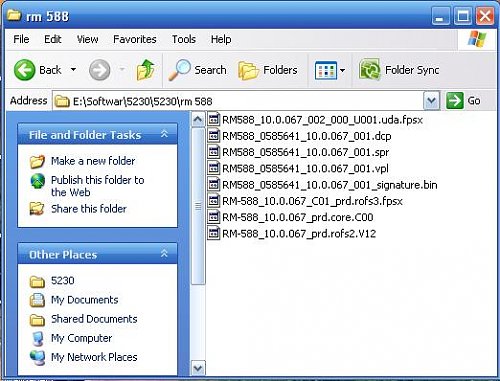Click the address bar folder icon
The width and height of the screenshot is (500, 381).
[62, 101]
